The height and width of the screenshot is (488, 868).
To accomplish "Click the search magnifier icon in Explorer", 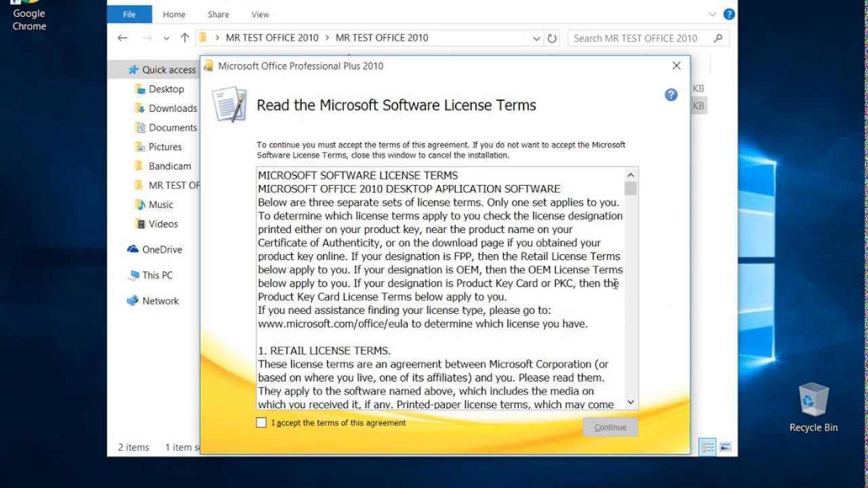I will pyautogui.click(x=718, y=39).
